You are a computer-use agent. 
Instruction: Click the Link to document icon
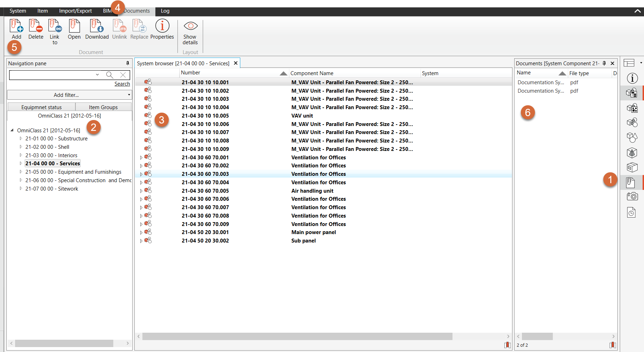point(55,26)
